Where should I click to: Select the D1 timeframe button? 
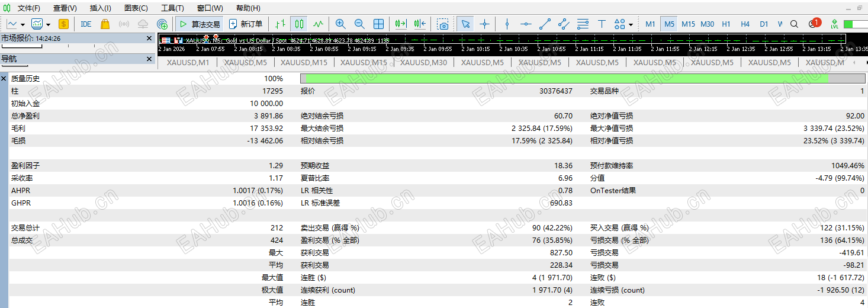click(764, 24)
